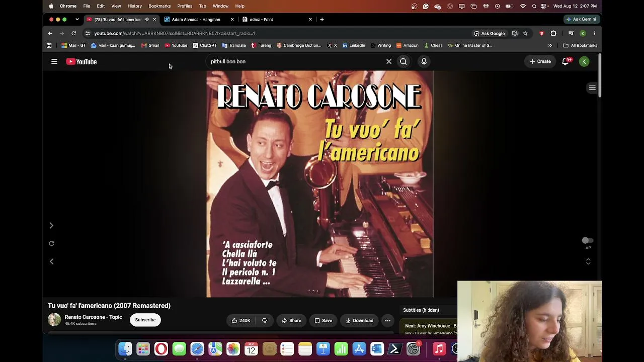This screenshot has height=362, width=644.
Task: Open the Chrome File menu
Action: [x=87, y=6]
